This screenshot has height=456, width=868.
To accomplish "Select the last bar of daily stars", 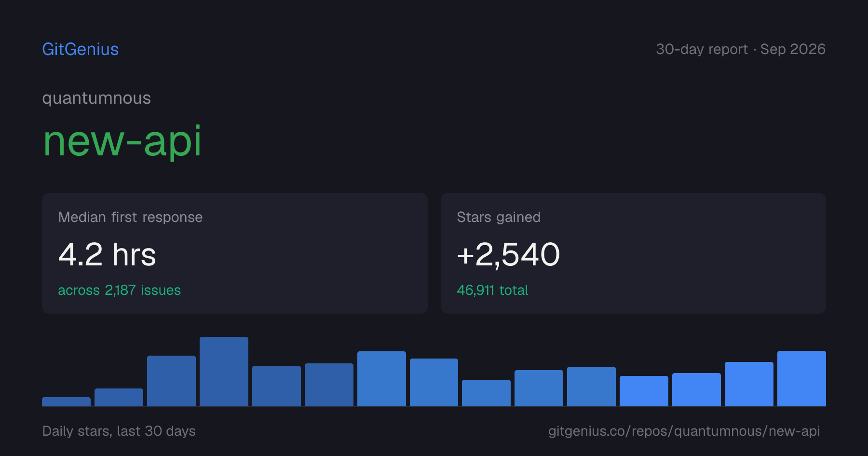I will pyautogui.click(x=801, y=378).
